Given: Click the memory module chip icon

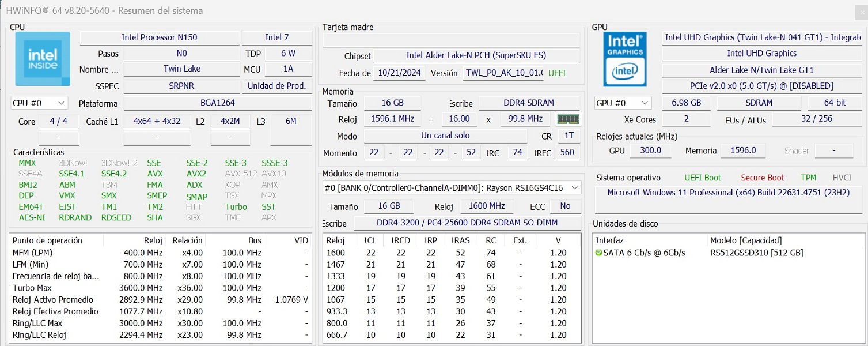Looking at the screenshot, I should [x=568, y=119].
